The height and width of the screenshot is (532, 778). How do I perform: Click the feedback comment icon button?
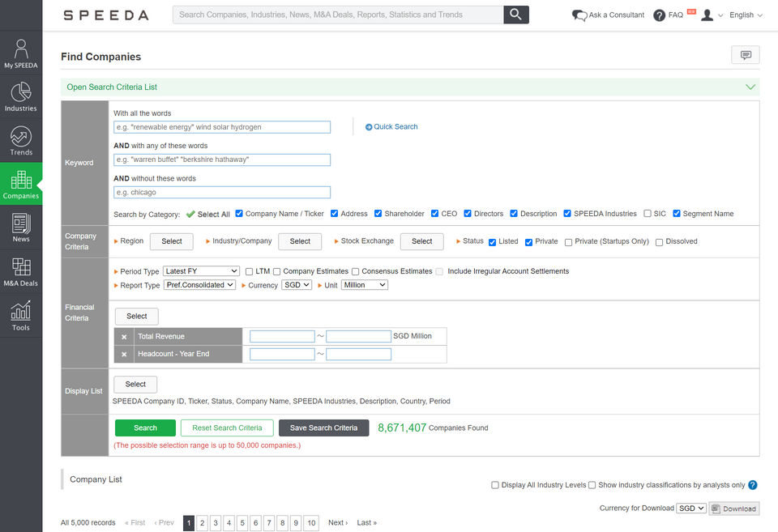(746, 55)
